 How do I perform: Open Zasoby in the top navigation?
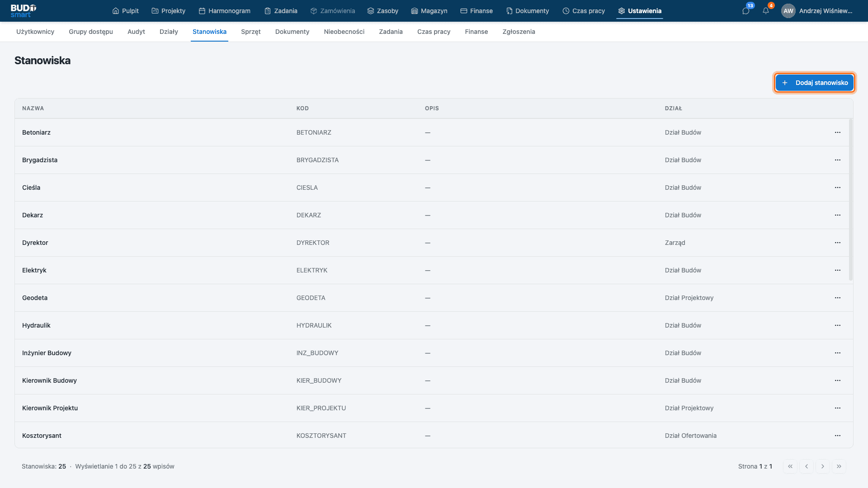382,11
